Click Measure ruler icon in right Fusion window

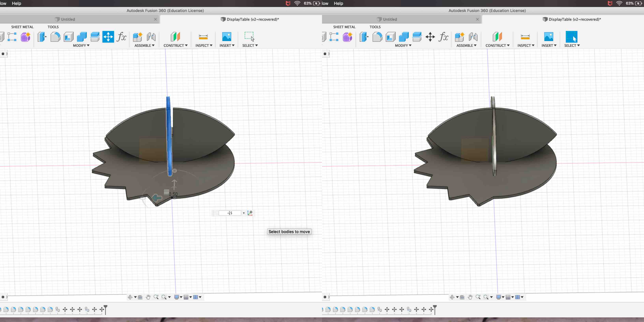pos(525,37)
